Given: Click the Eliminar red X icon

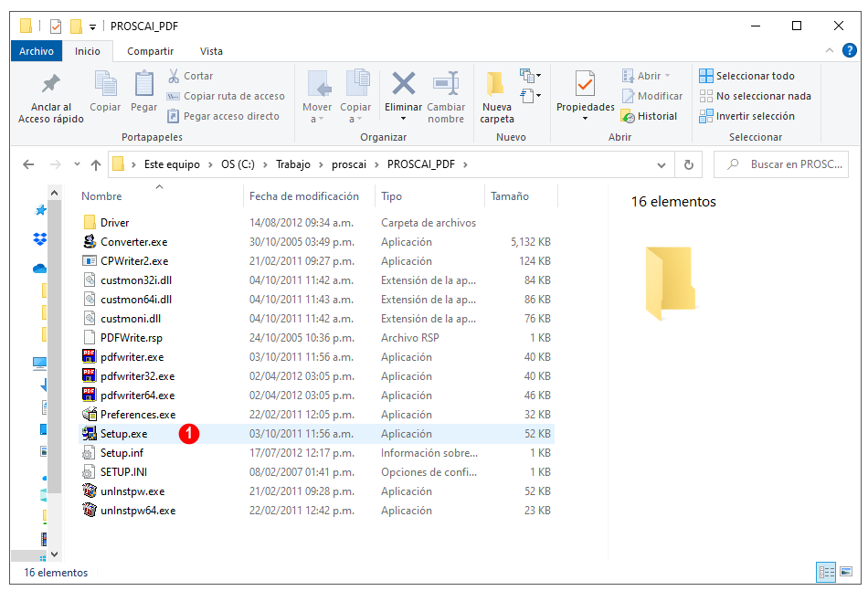Looking at the screenshot, I should 404,83.
